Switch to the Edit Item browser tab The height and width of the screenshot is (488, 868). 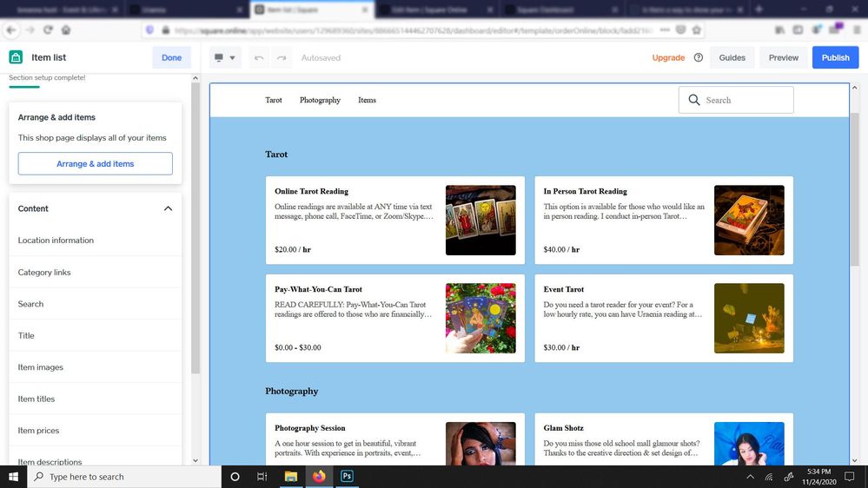pos(434,10)
